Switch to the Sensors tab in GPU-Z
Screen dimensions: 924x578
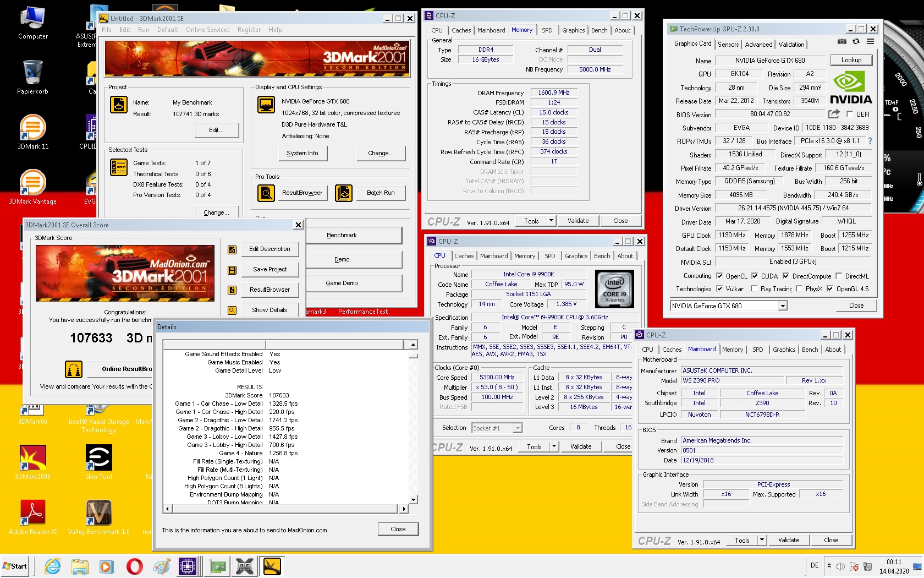(x=728, y=45)
